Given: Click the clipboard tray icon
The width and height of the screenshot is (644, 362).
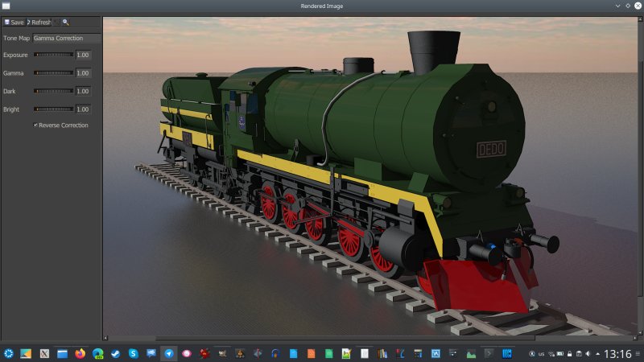Looking at the screenshot, I should (579, 354).
